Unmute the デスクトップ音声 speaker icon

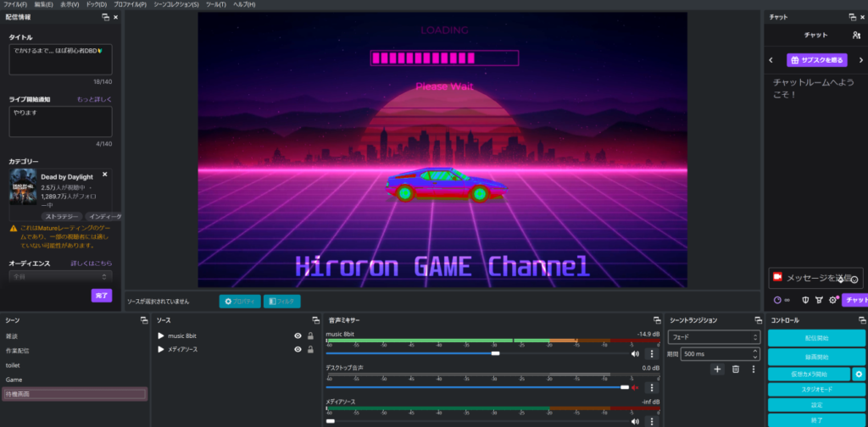635,387
